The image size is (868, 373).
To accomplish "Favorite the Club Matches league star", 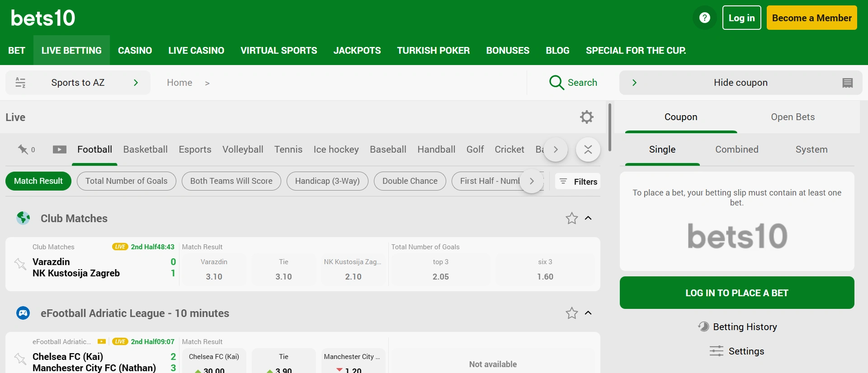I will tap(572, 218).
